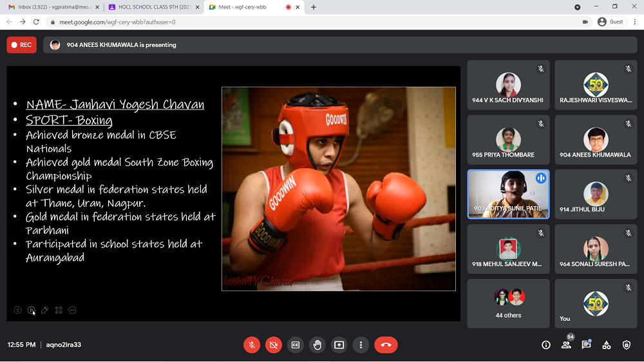
Task: Open more options menu in call bar
Action: pyautogui.click(x=361, y=345)
